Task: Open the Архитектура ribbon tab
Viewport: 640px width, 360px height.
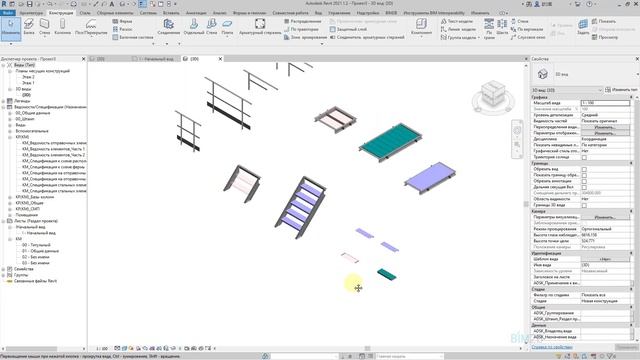Action: [x=31, y=13]
